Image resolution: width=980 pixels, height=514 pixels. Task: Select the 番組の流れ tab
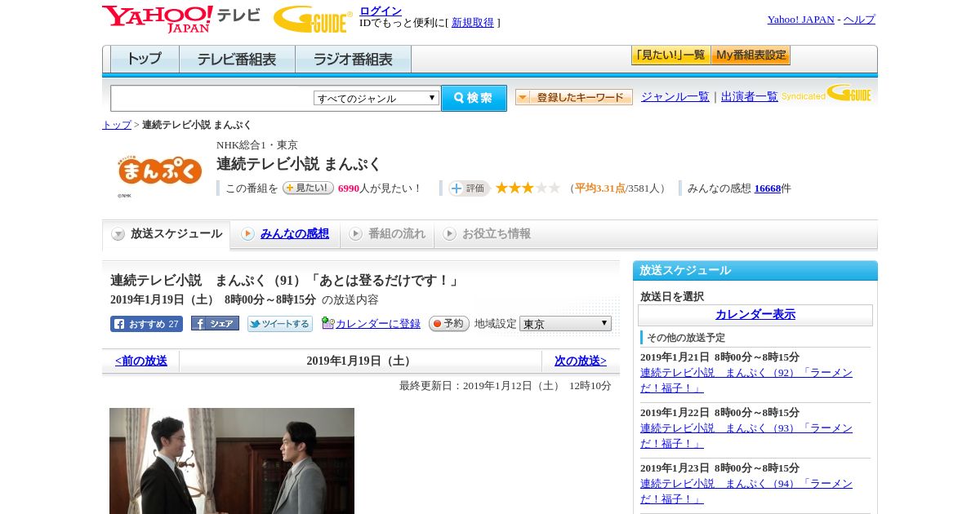pos(387,234)
